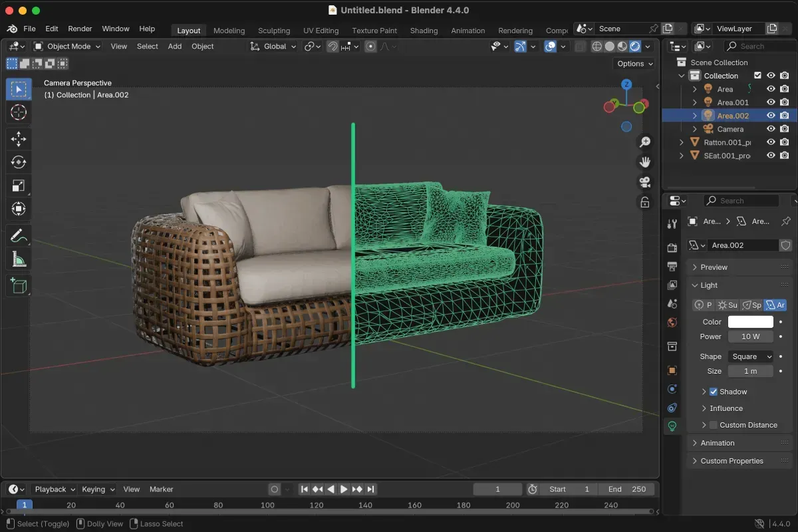Viewport: 798px width, 532px height.
Task: Click the Add Cube tool
Action: 19,286
